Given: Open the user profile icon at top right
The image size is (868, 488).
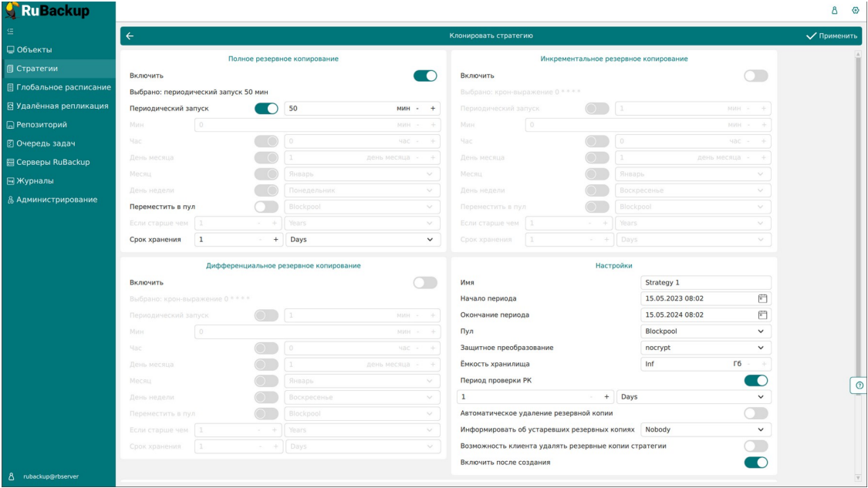Looking at the screenshot, I should [x=834, y=11].
